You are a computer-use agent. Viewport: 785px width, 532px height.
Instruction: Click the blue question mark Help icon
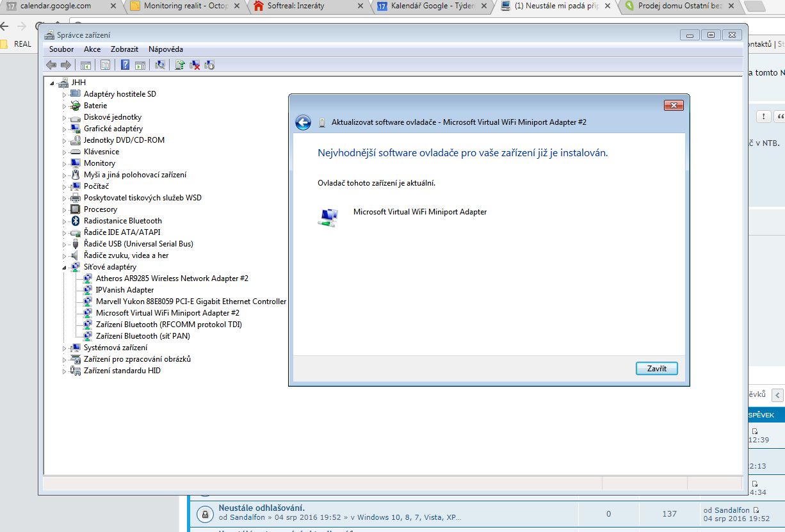tap(125, 65)
